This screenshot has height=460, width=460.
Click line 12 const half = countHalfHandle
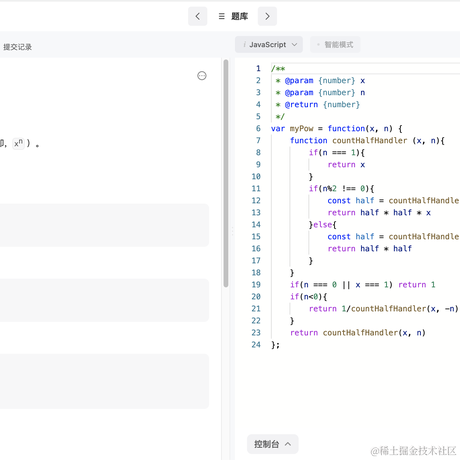click(x=393, y=201)
